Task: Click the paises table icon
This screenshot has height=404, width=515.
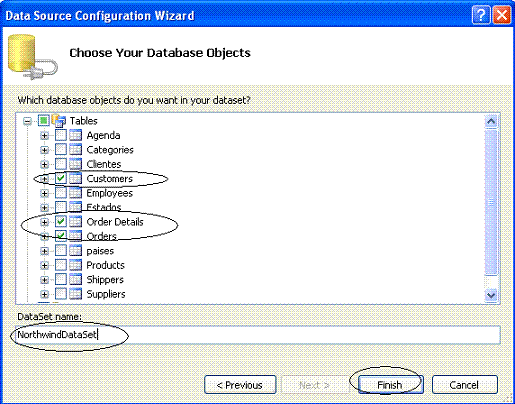Action: (76, 250)
